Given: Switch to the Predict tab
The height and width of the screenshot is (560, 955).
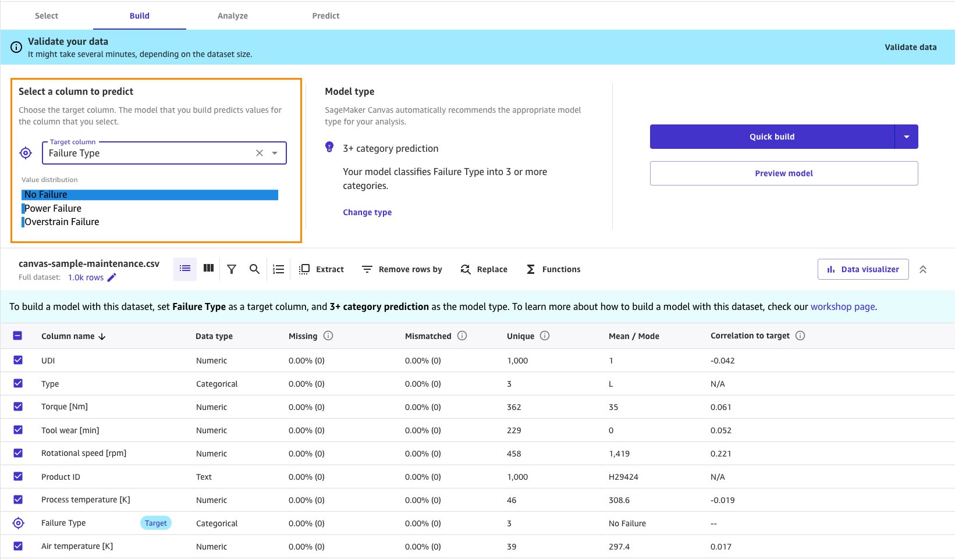Looking at the screenshot, I should (x=326, y=16).
